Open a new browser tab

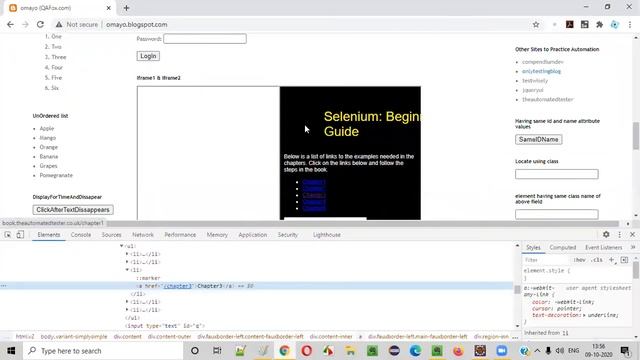coord(127,8)
